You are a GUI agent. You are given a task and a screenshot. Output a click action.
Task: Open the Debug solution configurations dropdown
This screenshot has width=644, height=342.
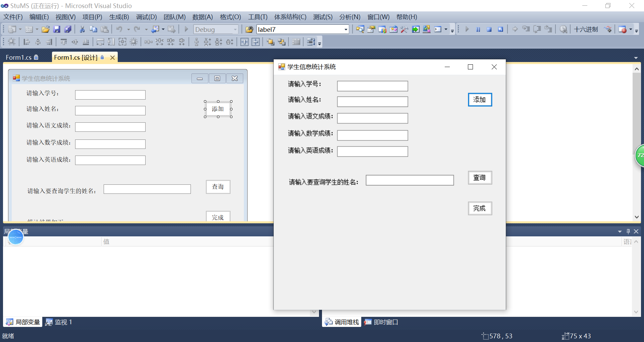235,29
